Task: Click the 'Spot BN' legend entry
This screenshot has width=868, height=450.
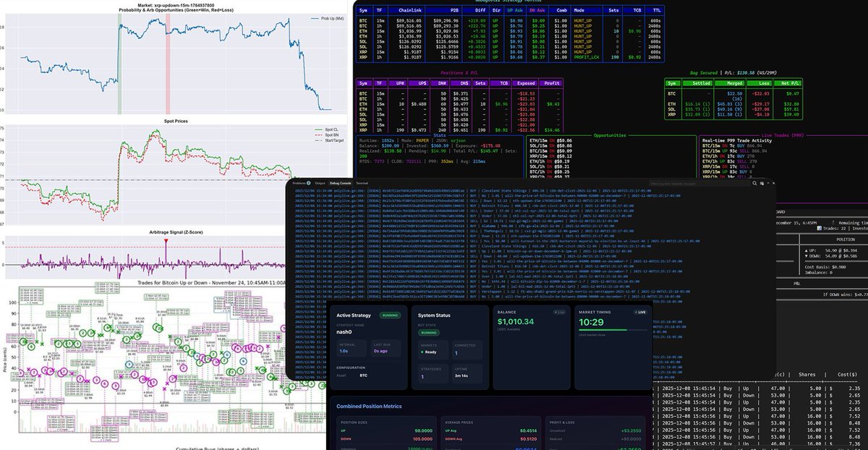Action: tap(327, 135)
